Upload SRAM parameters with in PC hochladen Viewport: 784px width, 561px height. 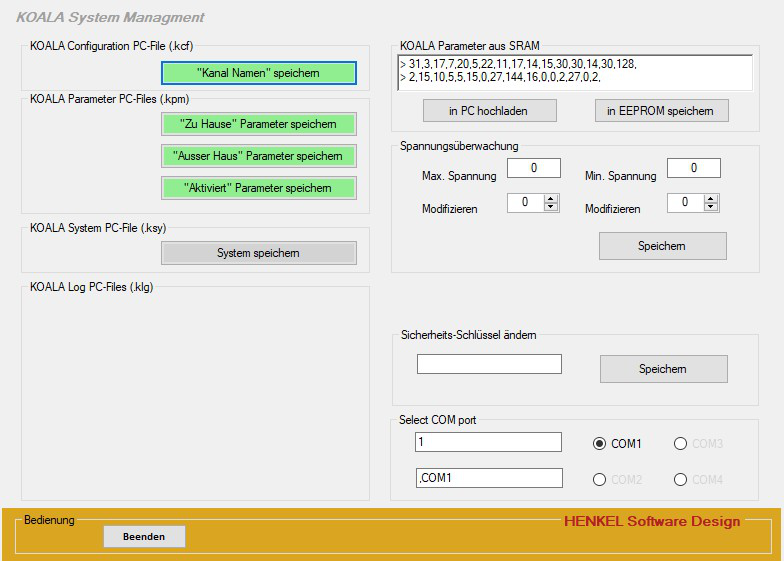[x=488, y=110]
